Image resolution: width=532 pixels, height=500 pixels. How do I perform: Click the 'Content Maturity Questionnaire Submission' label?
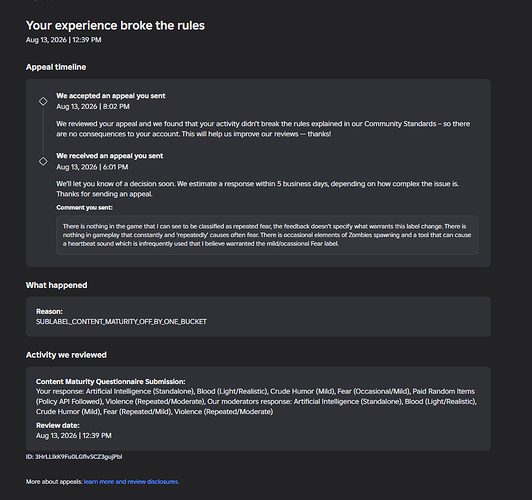(111, 381)
